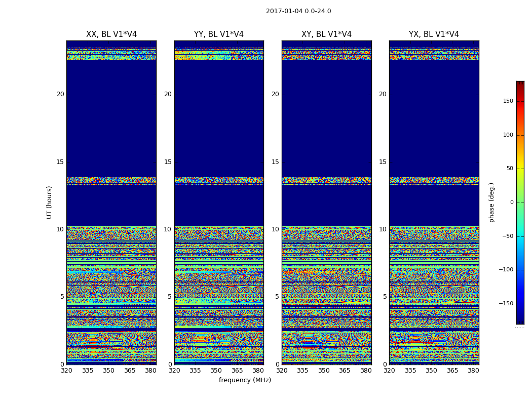Click x-tick 350 under the YY panel
Image resolution: width=532 pixels, height=405 pixels.
point(216,371)
